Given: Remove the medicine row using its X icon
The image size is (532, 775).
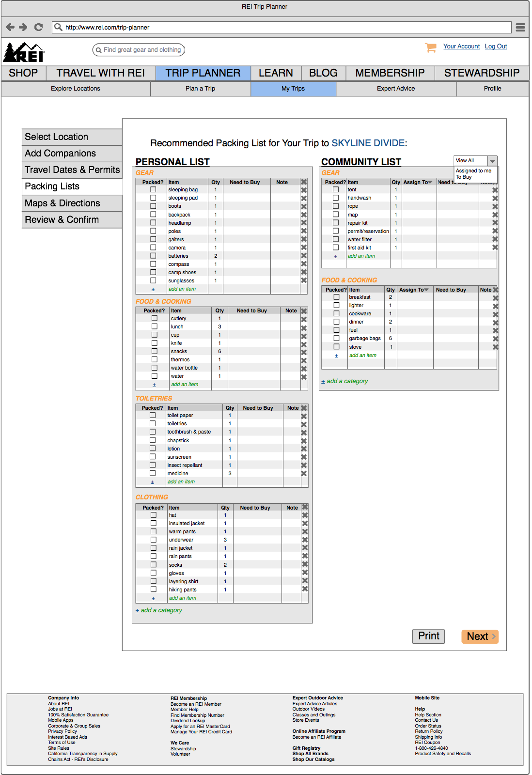Looking at the screenshot, I should click(x=304, y=474).
